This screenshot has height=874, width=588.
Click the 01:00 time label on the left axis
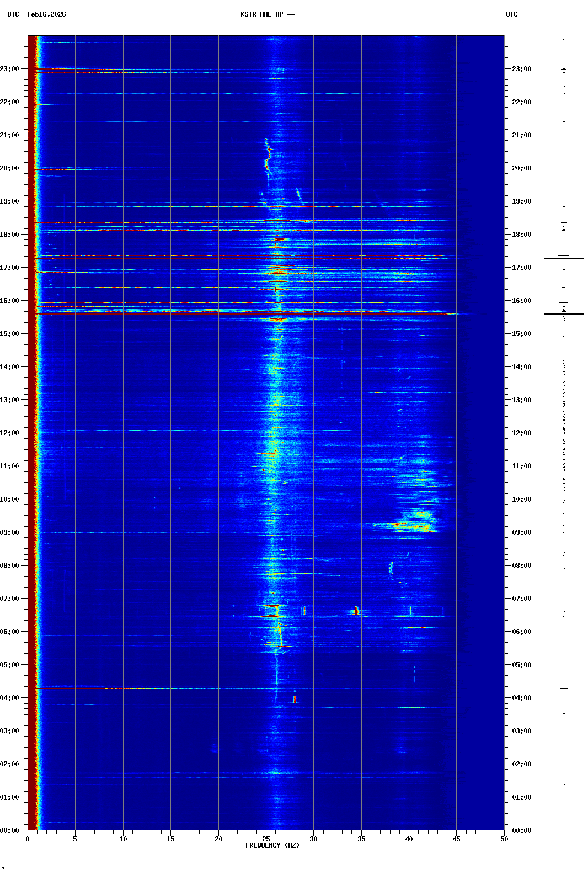pos(10,797)
